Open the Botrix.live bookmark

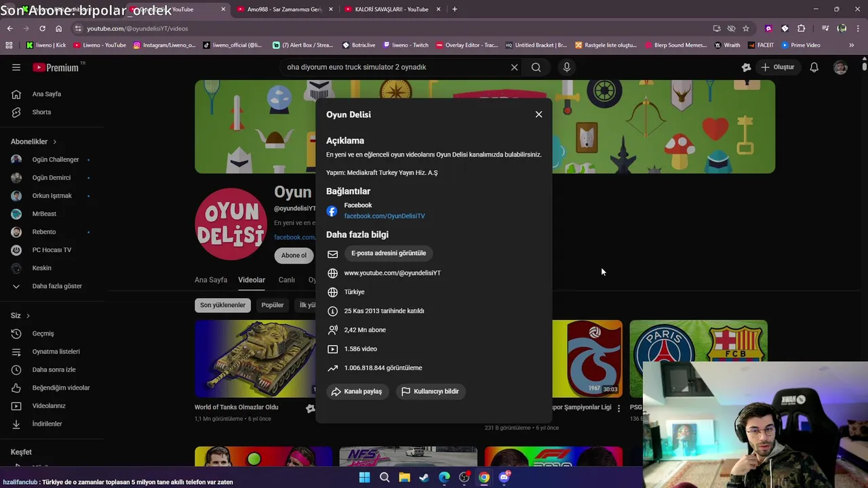[359, 45]
